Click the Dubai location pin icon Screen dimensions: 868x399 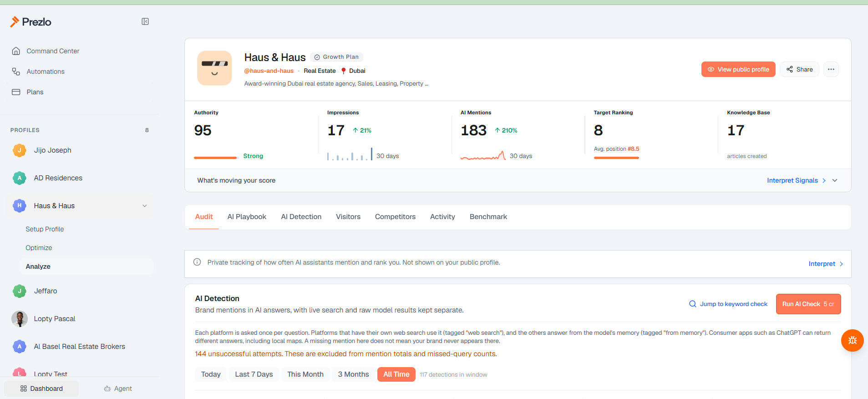coord(344,71)
